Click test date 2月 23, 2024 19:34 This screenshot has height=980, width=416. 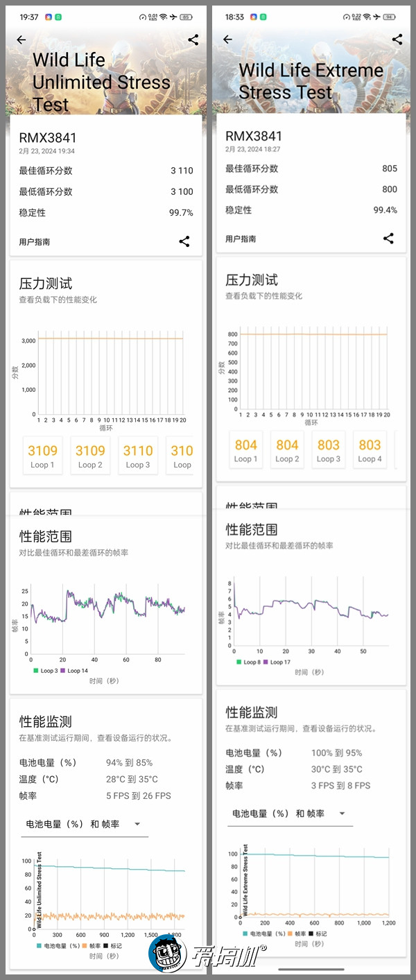46,151
